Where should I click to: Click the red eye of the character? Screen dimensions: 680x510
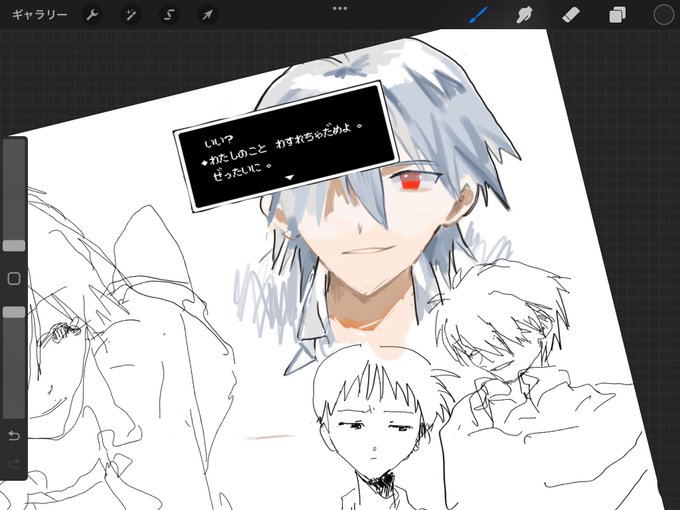tap(410, 180)
